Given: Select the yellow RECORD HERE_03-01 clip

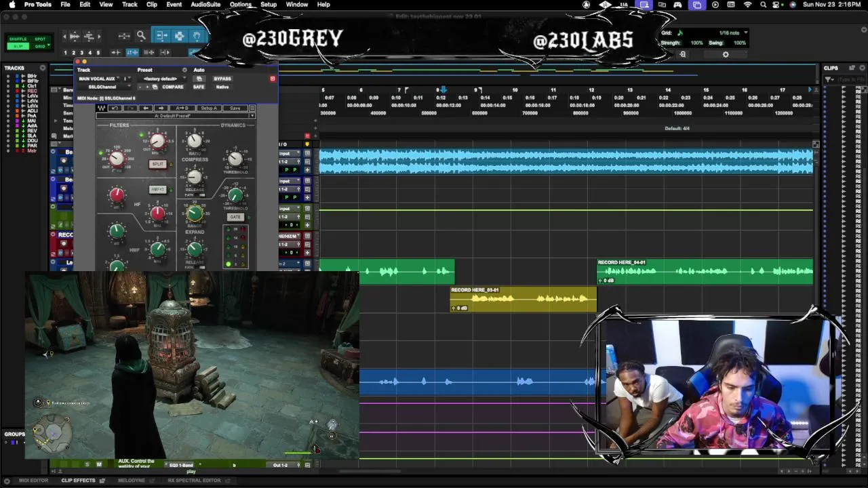Looking at the screenshot, I should click(524, 299).
